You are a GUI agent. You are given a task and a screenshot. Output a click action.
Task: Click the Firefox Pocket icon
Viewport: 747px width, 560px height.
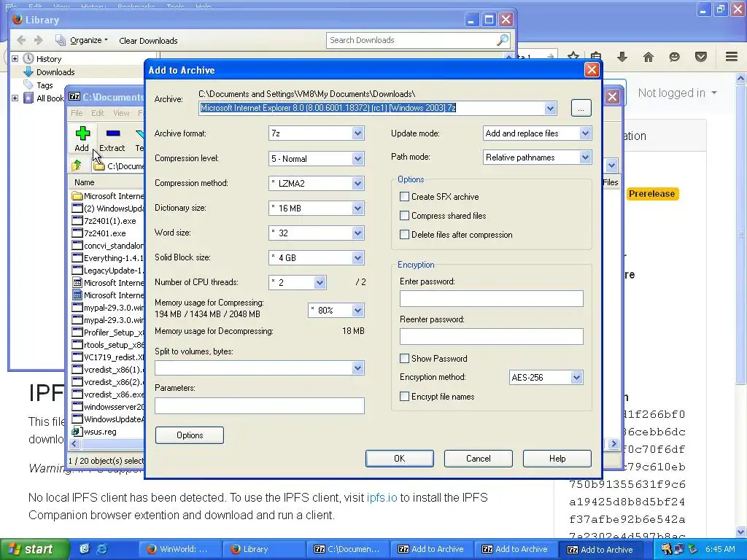(x=701, y=57)
